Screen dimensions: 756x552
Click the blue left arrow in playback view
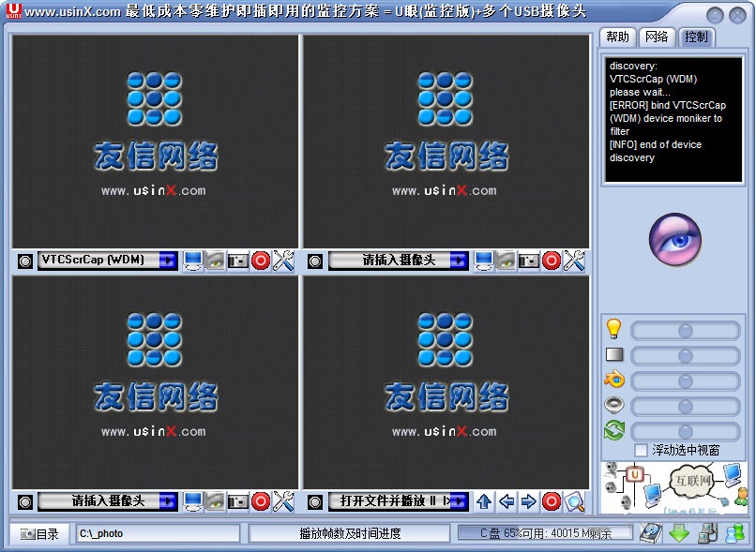(x=507, y=501)
